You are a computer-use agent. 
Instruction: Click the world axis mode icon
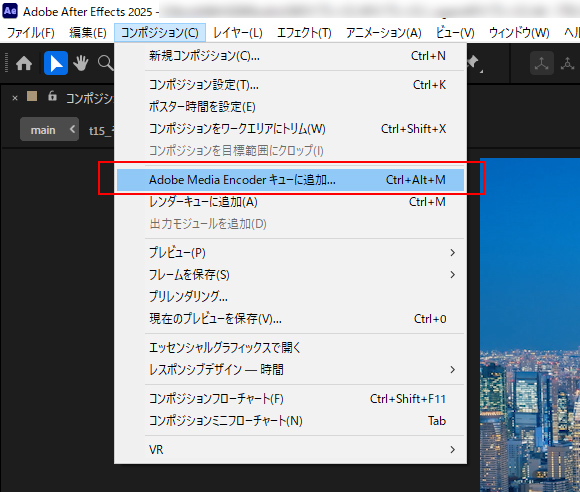tap(567, 63)
